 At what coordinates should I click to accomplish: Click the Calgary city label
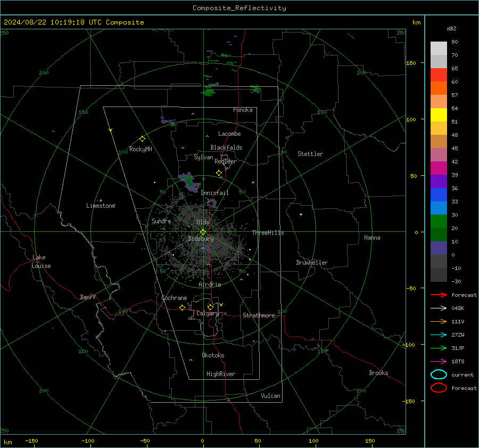pyautogui.click(x=208, y=313)
